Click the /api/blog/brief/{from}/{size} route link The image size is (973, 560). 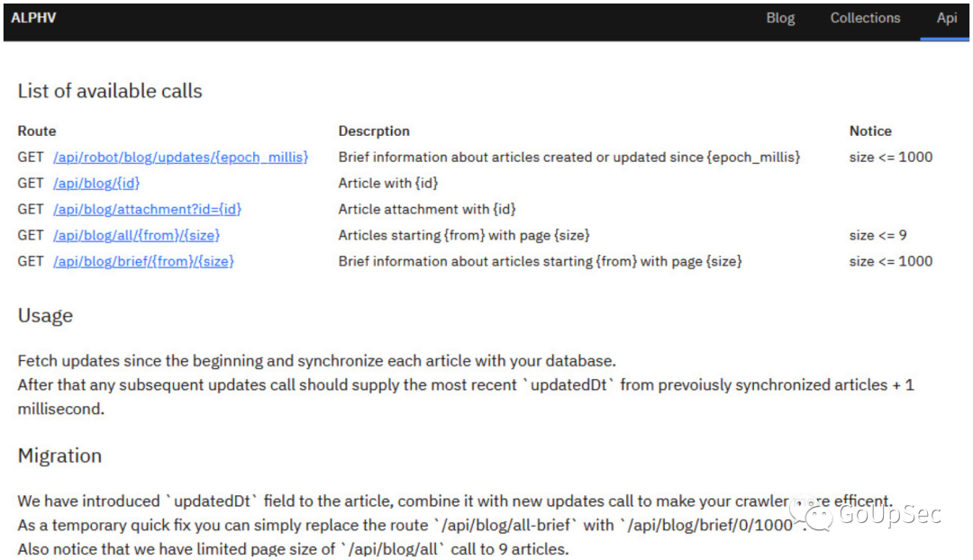pyautogui.click(x=143, y=261)
